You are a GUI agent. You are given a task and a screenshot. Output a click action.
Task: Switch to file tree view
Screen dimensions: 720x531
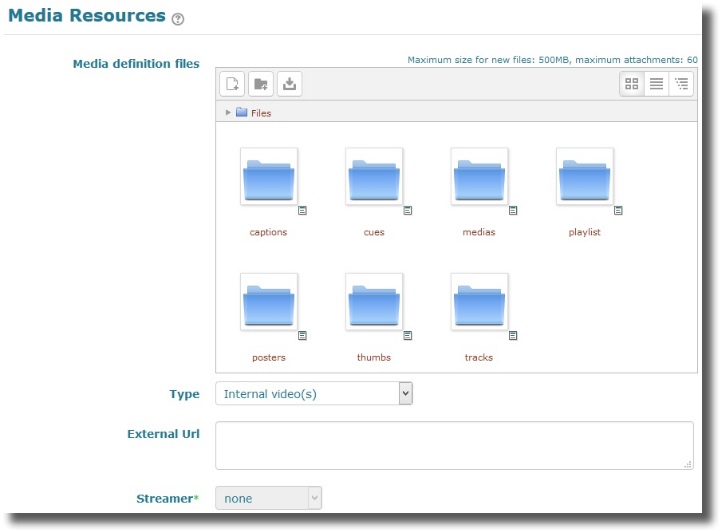(682, 84)
